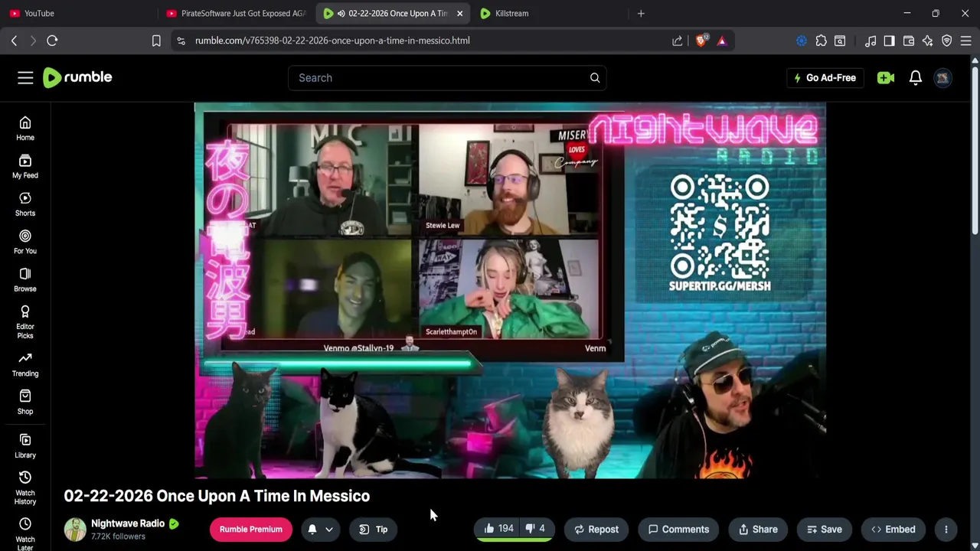Click the Brave Shields lion icon
This screenshot has width=980, height=551.
[x=701, y=41]
